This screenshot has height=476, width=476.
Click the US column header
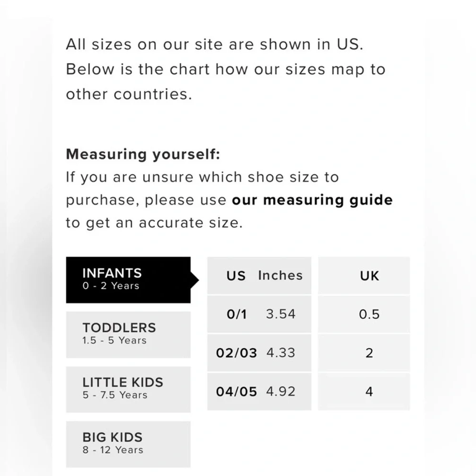(236, 276)
